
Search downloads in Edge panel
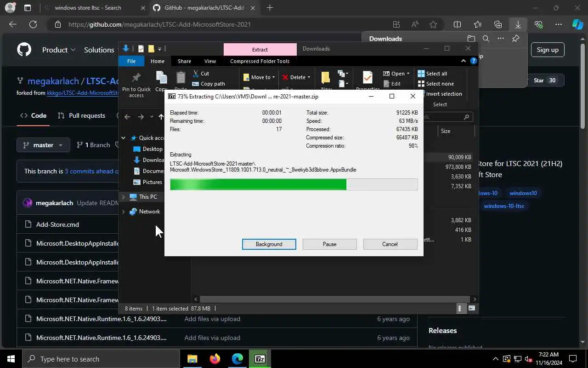(486, 39)
